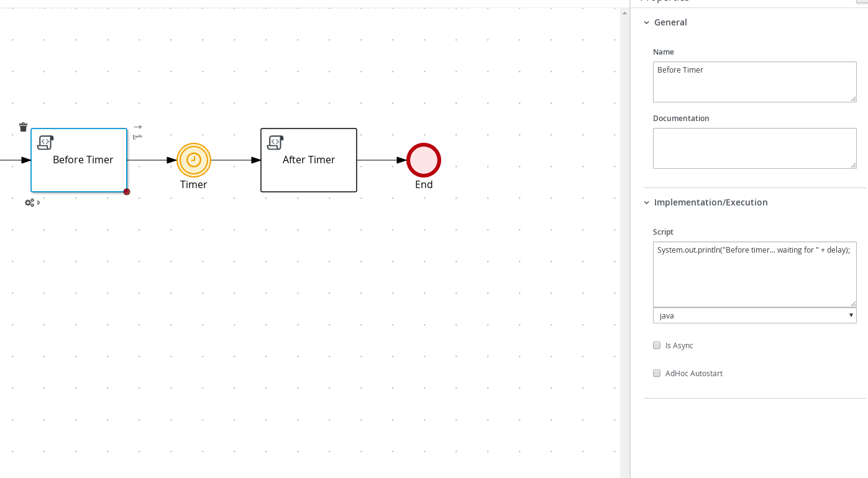
Task: Collapse the General section
Action: coord(647,22)
